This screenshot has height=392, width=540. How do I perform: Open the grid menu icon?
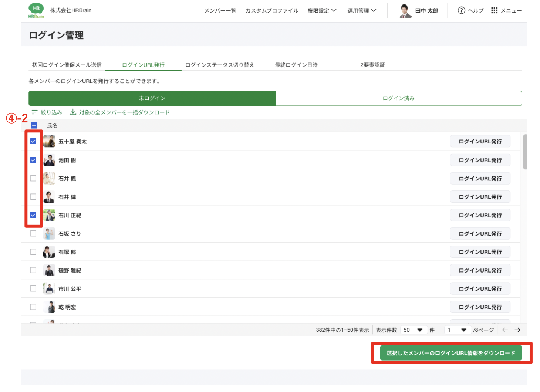[x=494, y=10]
